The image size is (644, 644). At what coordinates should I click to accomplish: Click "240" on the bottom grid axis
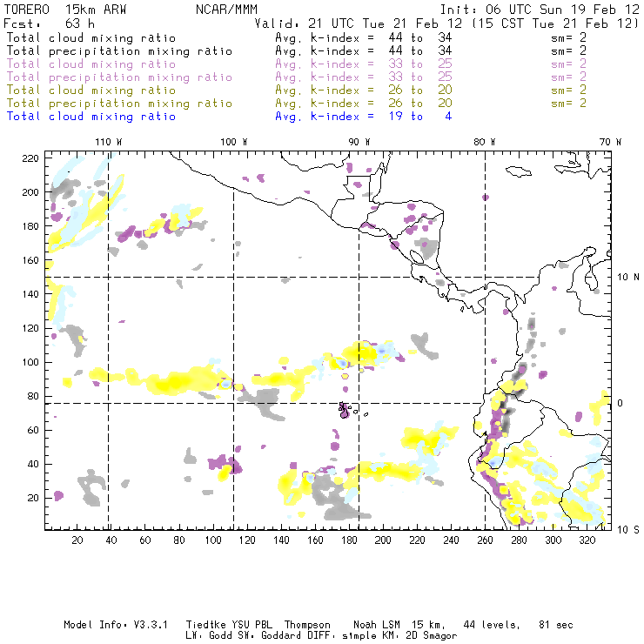[451, 540]
